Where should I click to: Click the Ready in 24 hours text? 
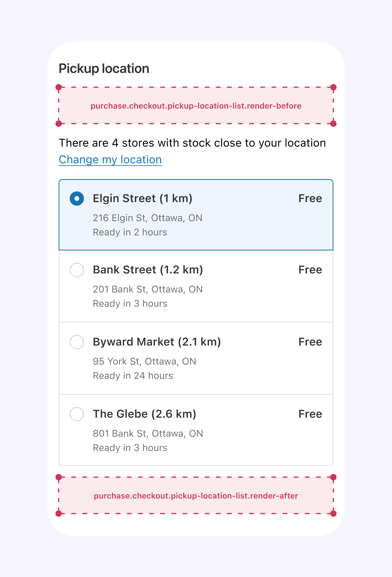pos(133,376)
